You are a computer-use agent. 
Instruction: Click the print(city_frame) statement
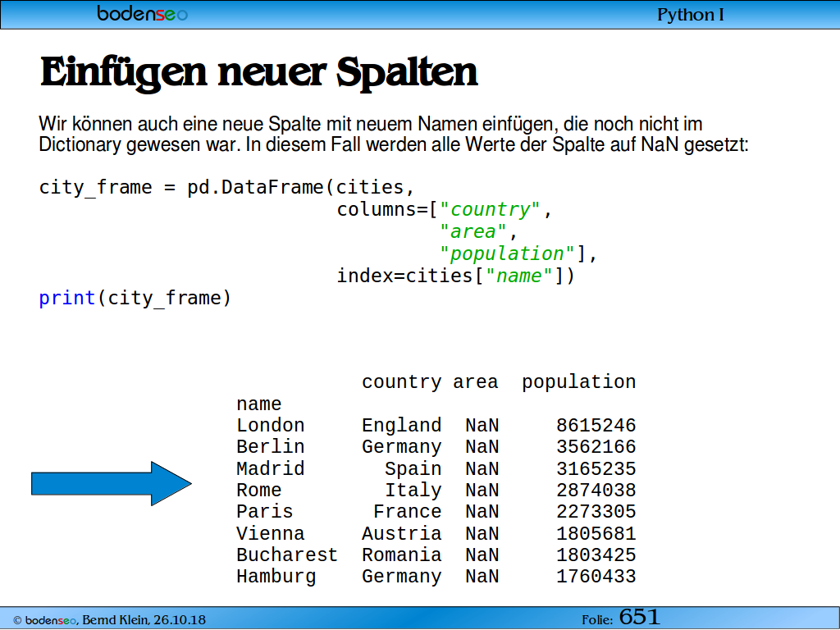tap(135, 298)
